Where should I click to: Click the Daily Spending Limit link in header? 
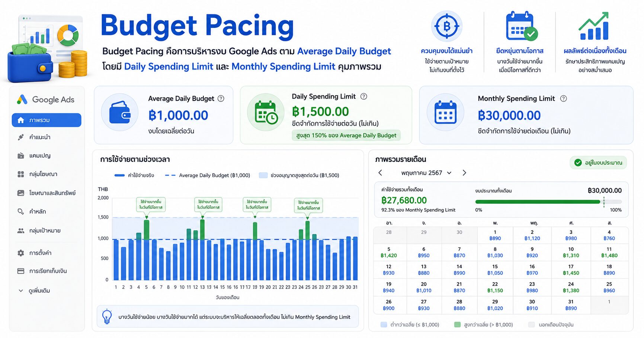tap(169, 67)
